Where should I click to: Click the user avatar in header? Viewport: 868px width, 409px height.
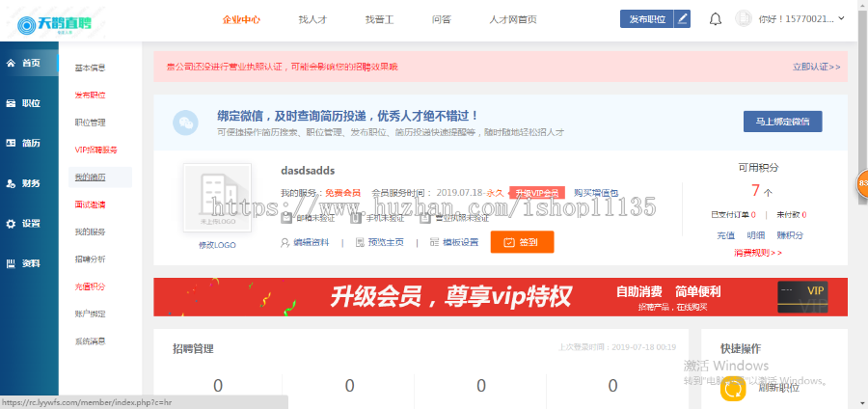(743, 18)
